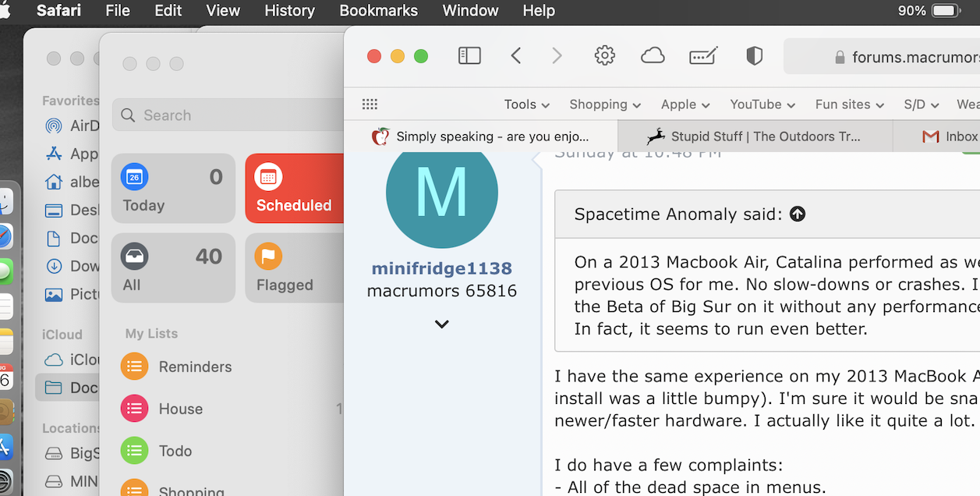
Task: Click iCloud Drive icon in Finder sidebar
Action: coord(54,360)
